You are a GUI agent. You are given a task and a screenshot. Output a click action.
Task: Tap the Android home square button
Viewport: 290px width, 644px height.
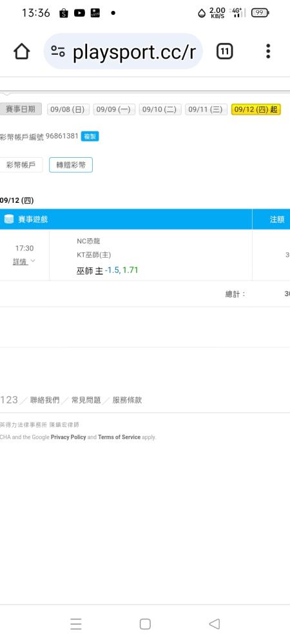pos(145,624)
